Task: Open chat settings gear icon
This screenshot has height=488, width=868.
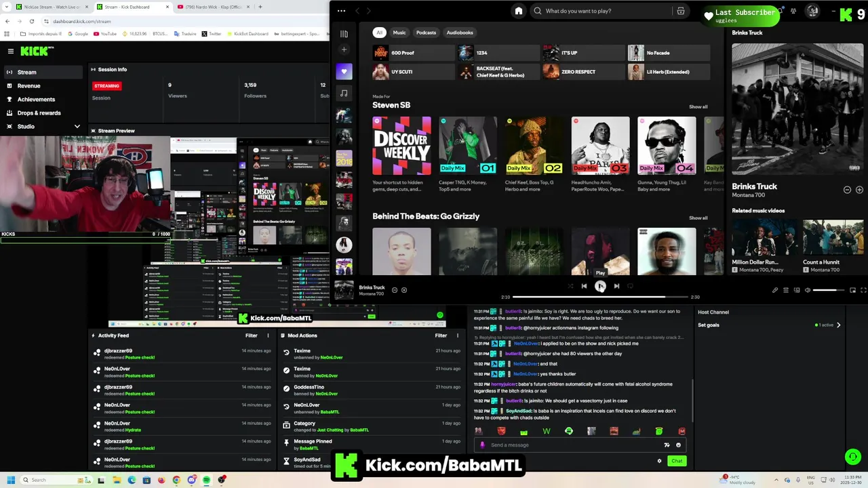Action: [659, 461]
